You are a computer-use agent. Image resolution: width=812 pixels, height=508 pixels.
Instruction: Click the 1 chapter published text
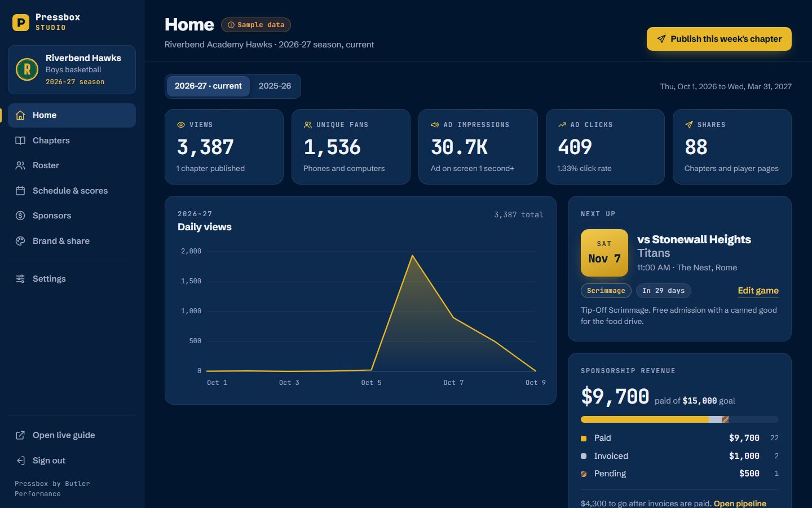click(210, 168)
